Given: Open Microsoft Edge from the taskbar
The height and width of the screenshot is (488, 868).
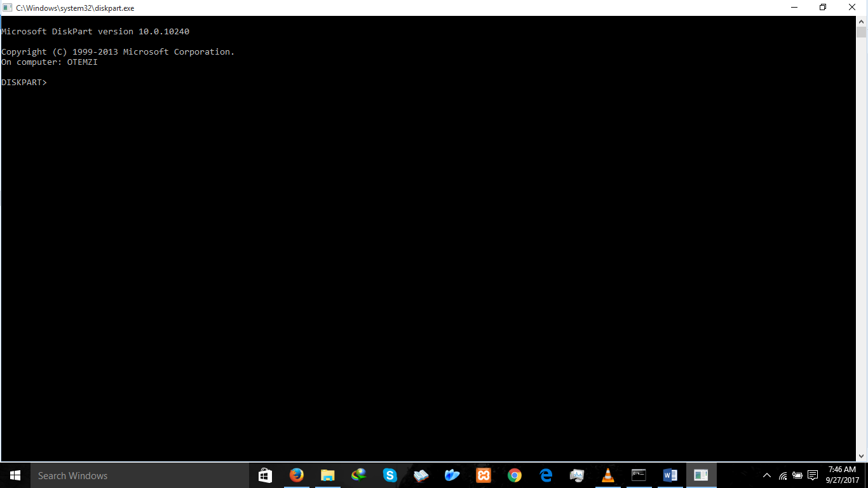Looking at the screenshot, I should click(545, 475).
